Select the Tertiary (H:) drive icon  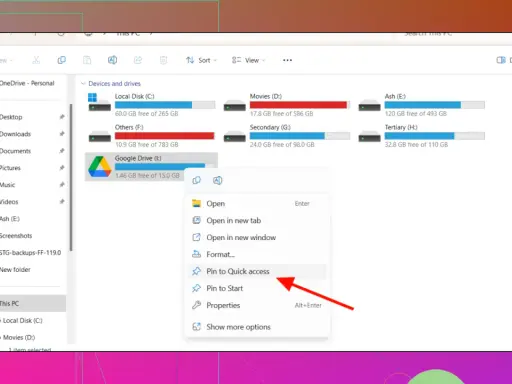click(369, 137)
